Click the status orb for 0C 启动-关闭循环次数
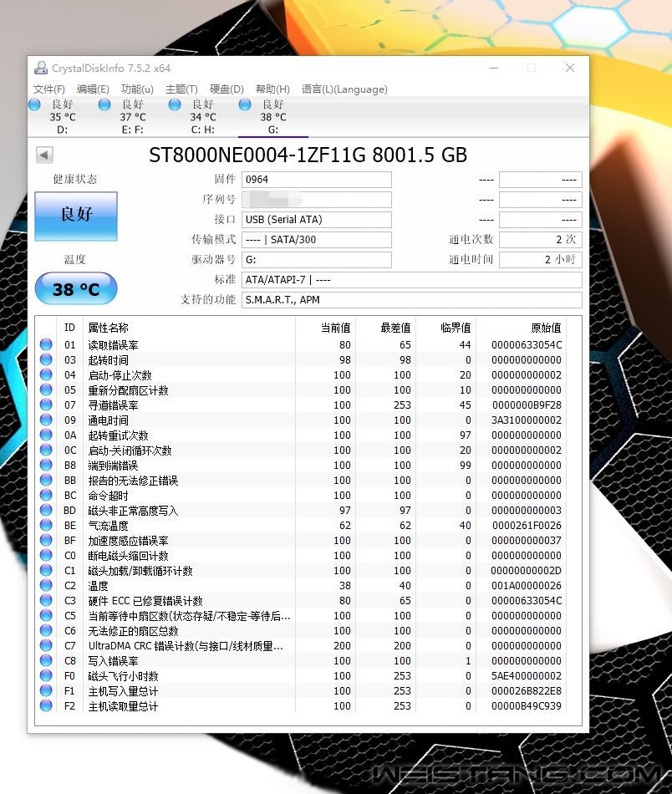This screenshot has width=672, height=794. click(x=46, y=450)
